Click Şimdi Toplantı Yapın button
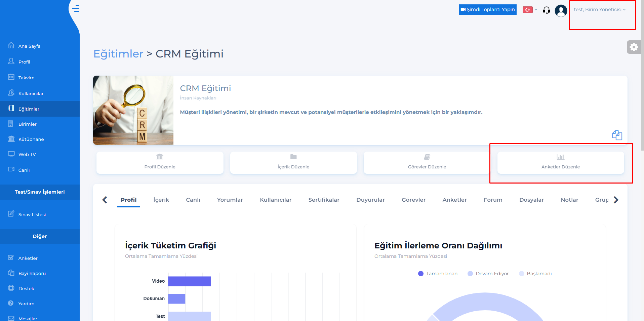The width and height of the screenshot is (644, 321). [488, 9]
